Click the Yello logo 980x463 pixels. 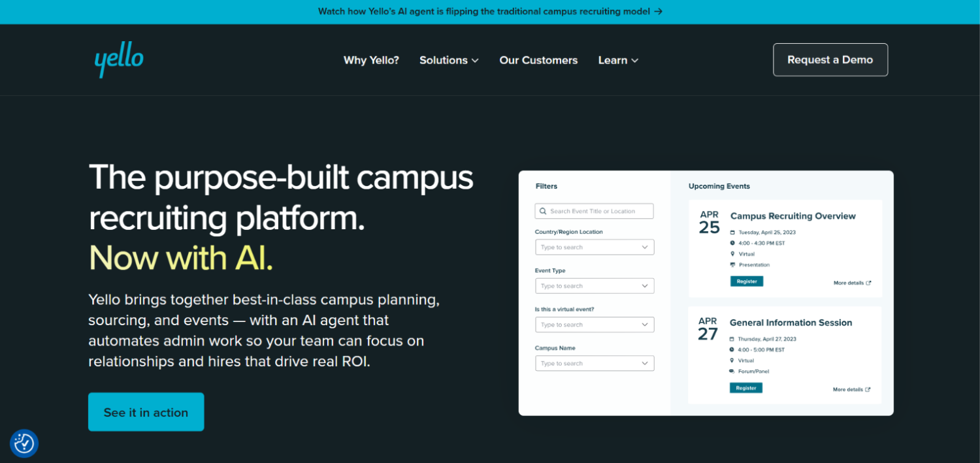tap(119, 59)
